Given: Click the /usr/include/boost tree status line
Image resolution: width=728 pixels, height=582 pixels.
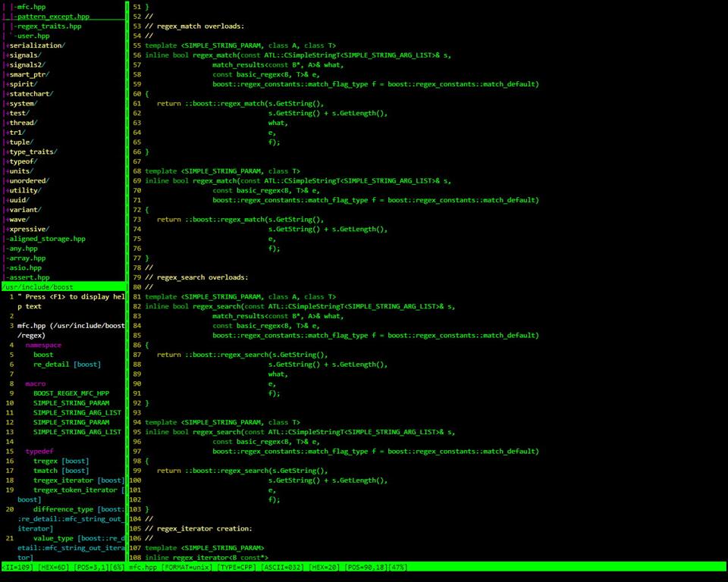Looking at the screenshot, I should point(63,287).
